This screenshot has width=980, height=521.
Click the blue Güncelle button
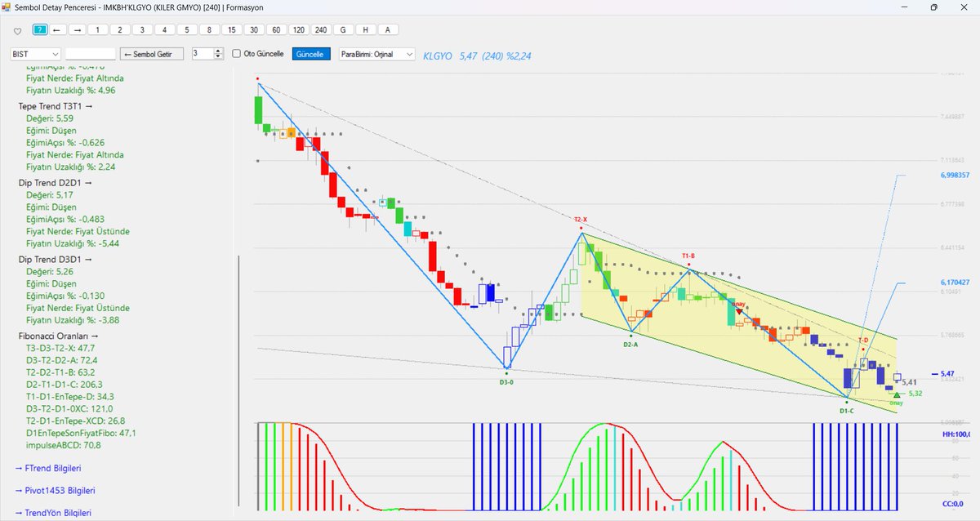click(310, 54)
